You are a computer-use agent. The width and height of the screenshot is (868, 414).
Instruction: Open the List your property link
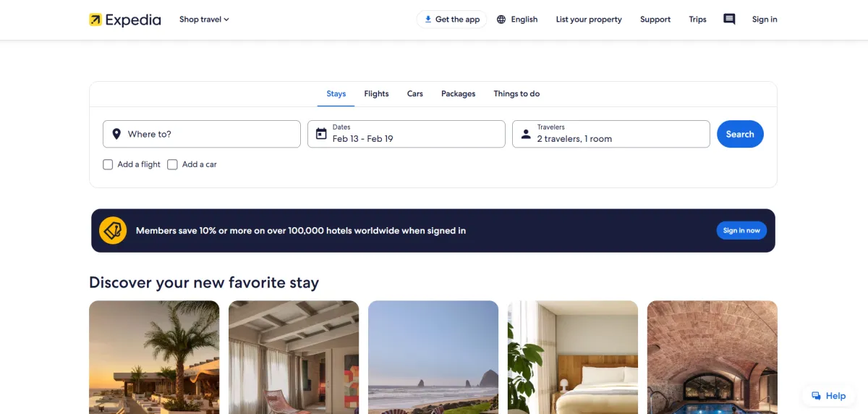[x=589, y=20]
